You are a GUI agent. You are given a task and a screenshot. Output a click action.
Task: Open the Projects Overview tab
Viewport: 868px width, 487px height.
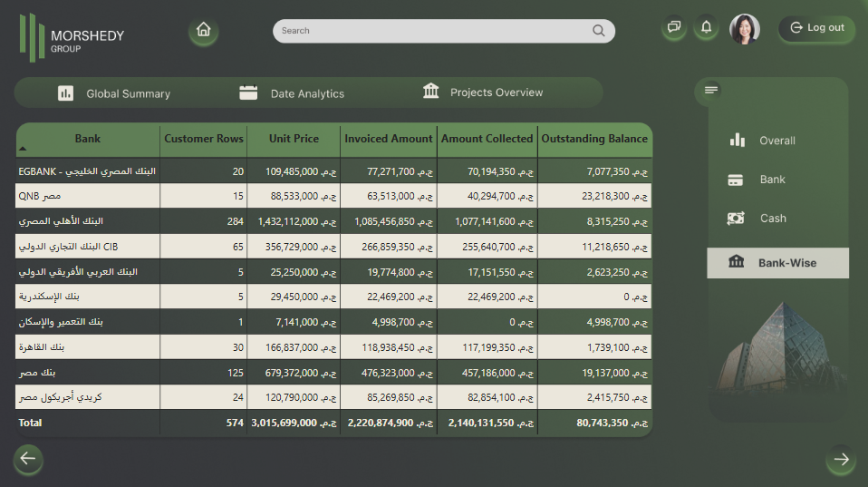coord(483,92)
